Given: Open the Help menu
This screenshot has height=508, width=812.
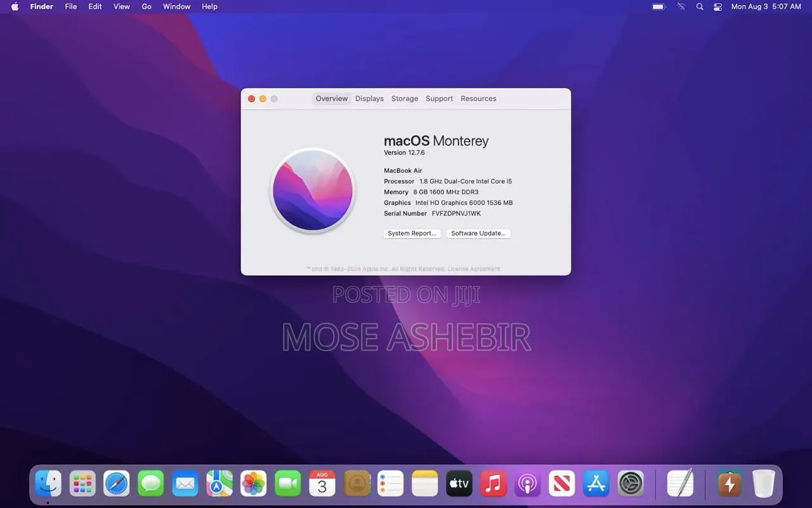Looking at the screenshot, I should 209,6.
